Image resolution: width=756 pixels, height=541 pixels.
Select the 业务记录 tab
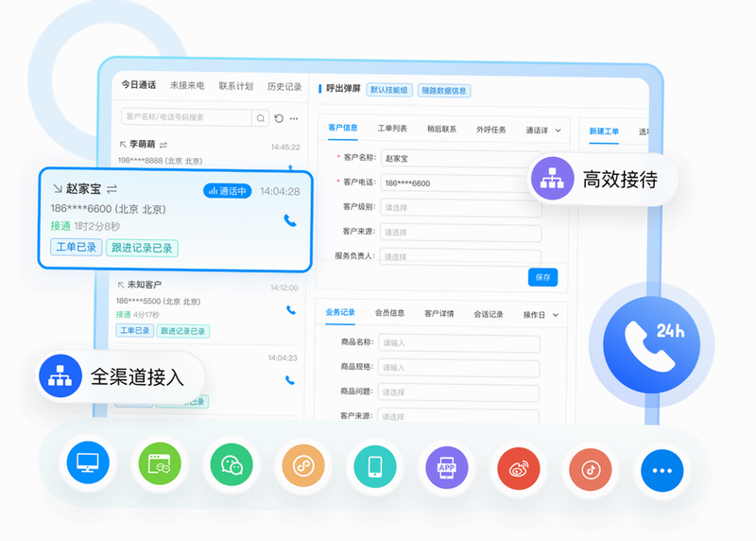point(340,312)
